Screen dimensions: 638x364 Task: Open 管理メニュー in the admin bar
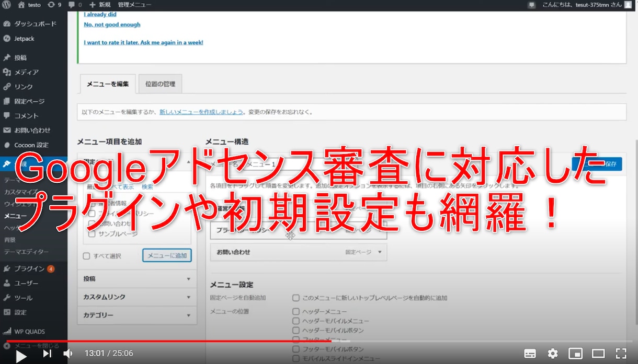[134, 5]
